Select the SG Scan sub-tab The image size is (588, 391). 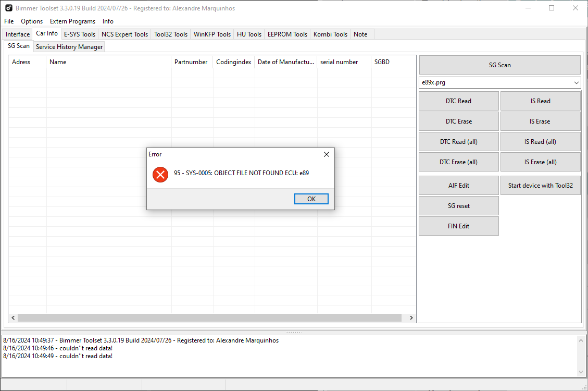(19, 46)
